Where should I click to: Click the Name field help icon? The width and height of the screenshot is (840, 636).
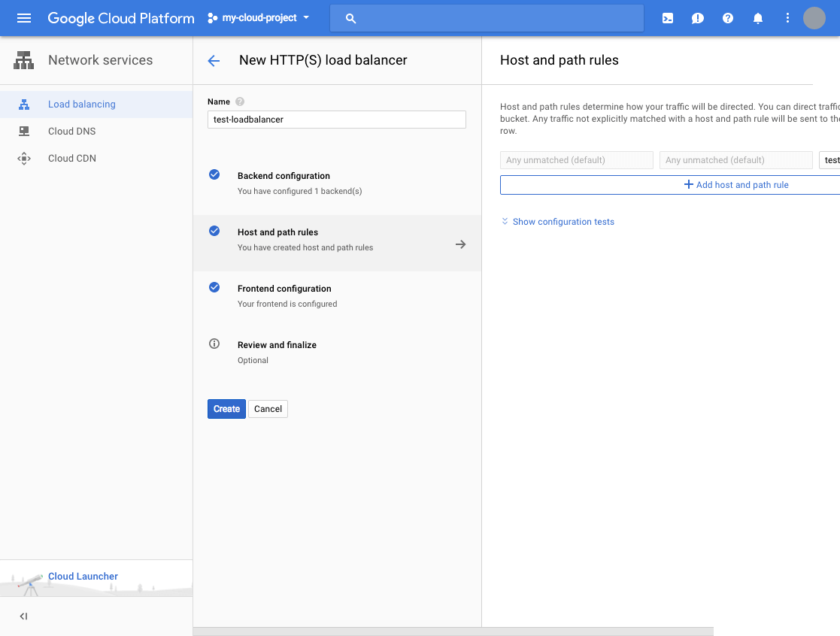pos(240,101)
